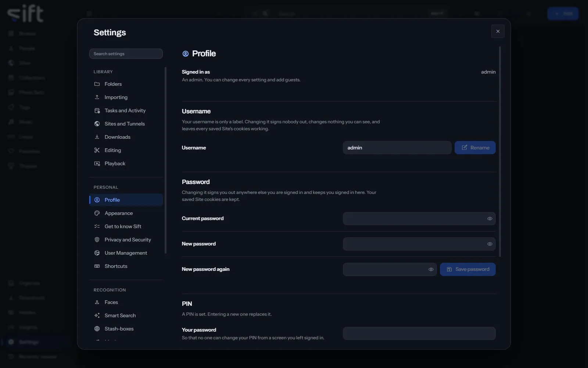The width and height of the screenshot is (588, 368).
Task: Click the globe icon for Sites and Tunnels
Action: pyautogui.click(x=97, y=124)
